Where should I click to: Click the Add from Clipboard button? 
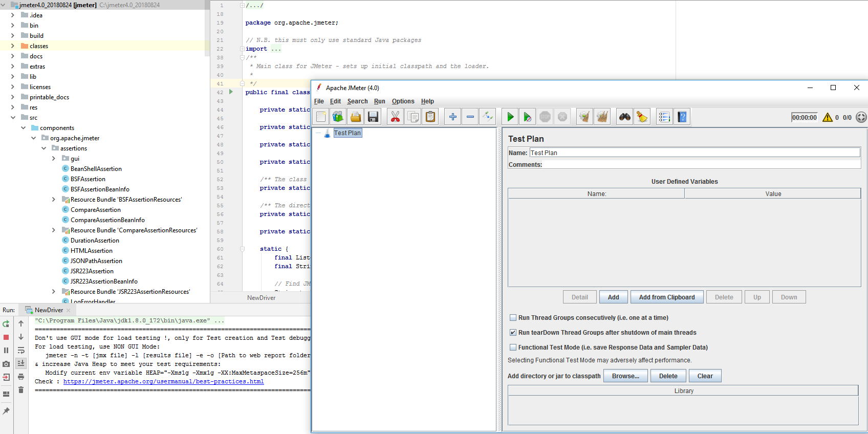pos(667,297)
